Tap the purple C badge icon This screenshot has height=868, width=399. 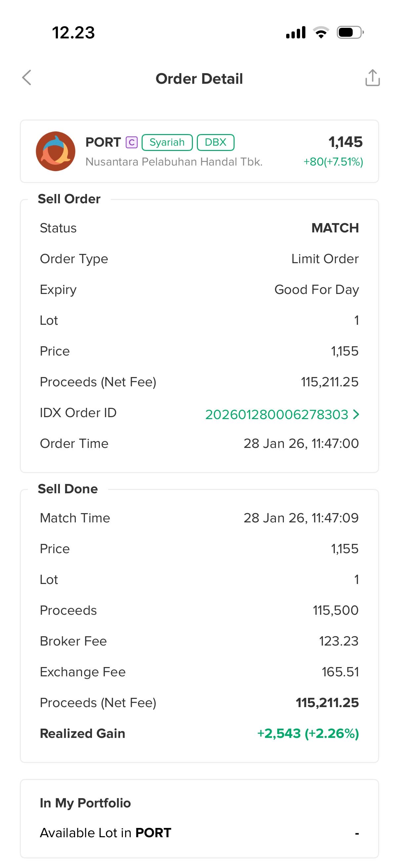(132, 143)
